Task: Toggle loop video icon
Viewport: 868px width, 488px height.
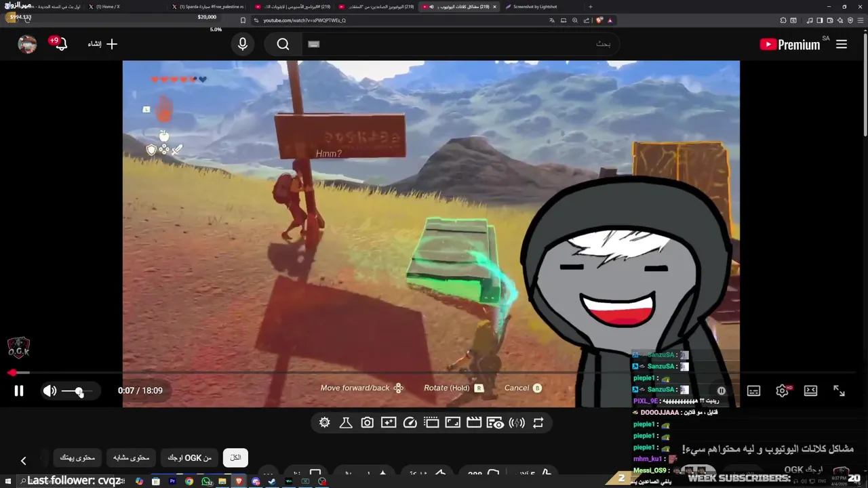Action: point(538,422)
